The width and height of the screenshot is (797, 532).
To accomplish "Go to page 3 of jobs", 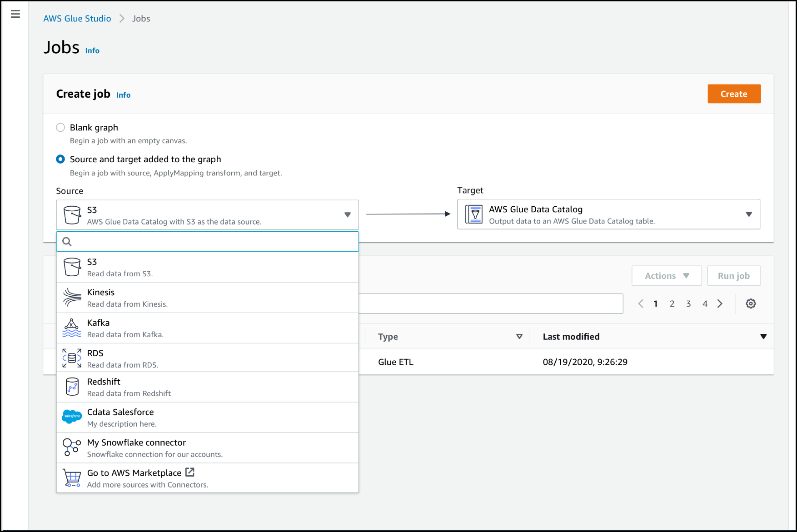I will [x=688, y=303].
